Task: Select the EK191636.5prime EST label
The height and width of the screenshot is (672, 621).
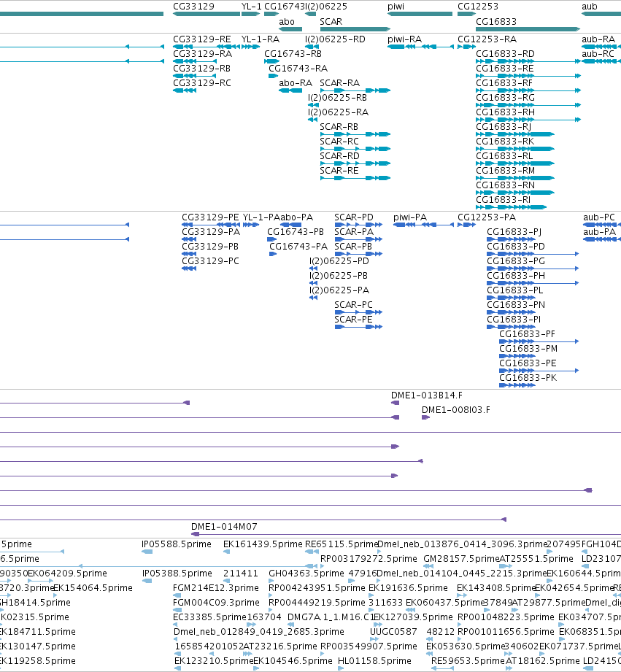Action: pos(408,588)
